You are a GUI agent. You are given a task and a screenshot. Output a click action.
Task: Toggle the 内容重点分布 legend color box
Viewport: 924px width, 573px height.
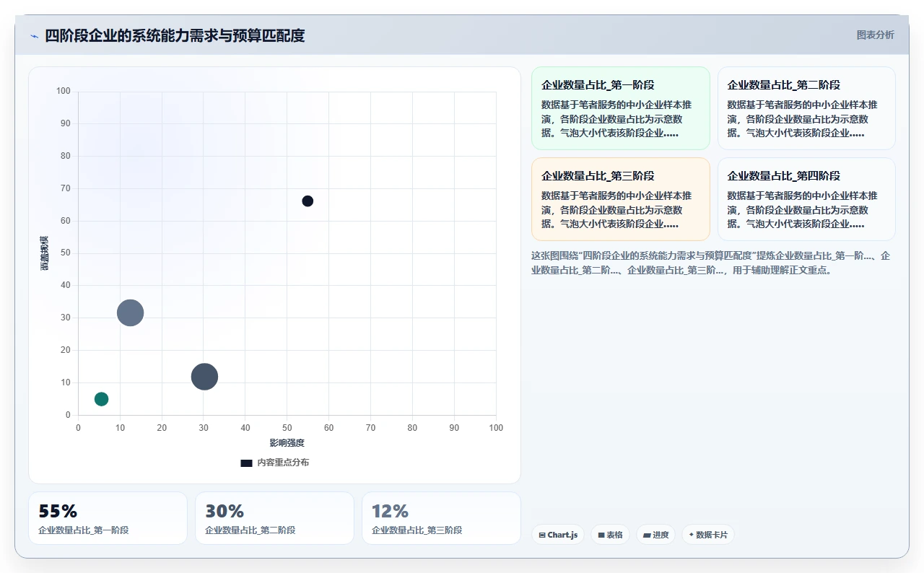coord(246,463)
